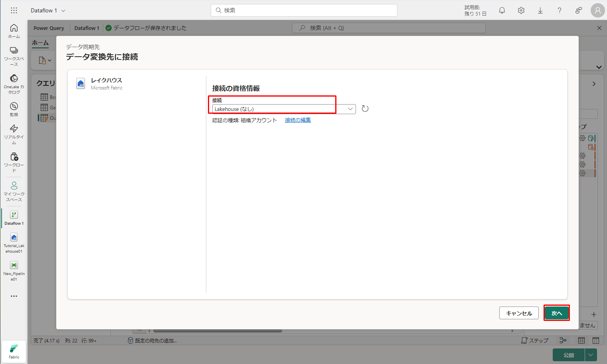
Task: Focus the 検索 box in the header
Action: point(304,10)
